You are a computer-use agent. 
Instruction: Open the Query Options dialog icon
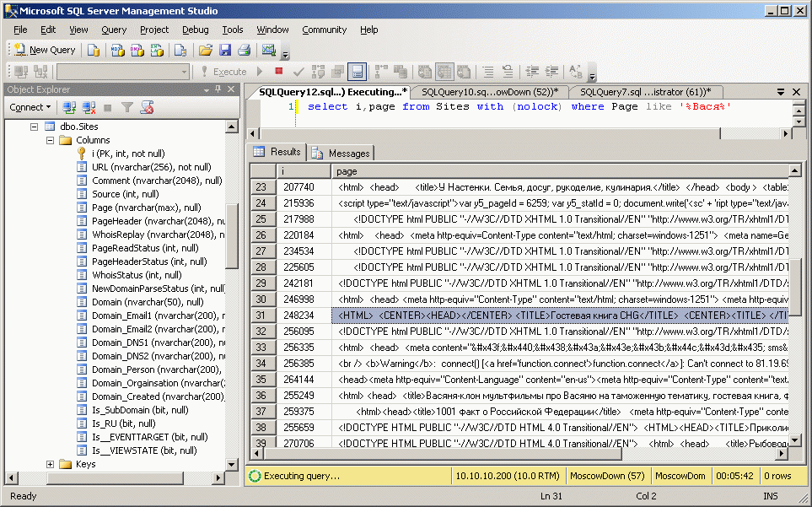338,72
